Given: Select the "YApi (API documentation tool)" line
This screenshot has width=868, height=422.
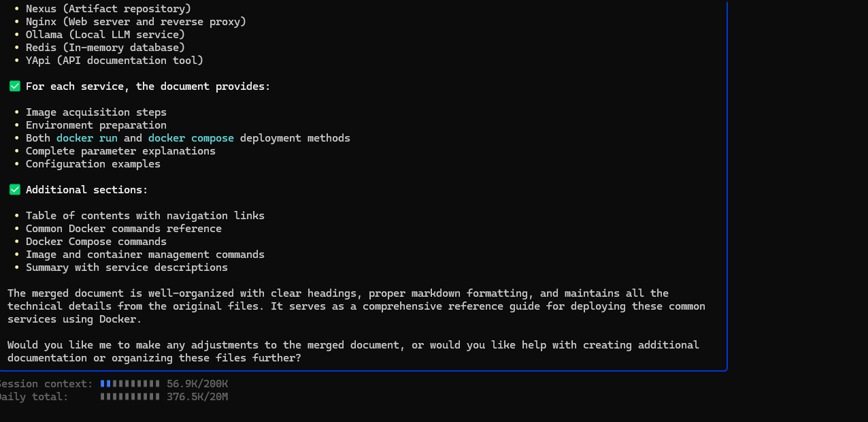Looking at the screenshot, I should coord(114,61).
